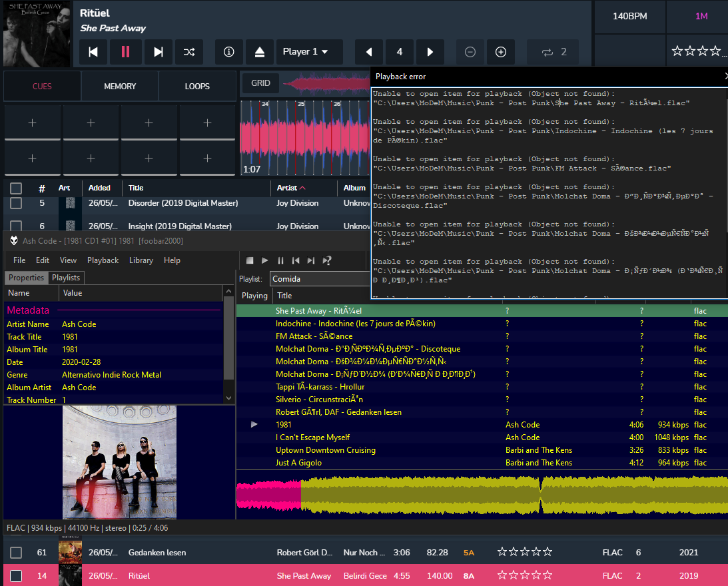Click the 1M key display
Viewport: 728px width, 586px height.
pos(701,16)
